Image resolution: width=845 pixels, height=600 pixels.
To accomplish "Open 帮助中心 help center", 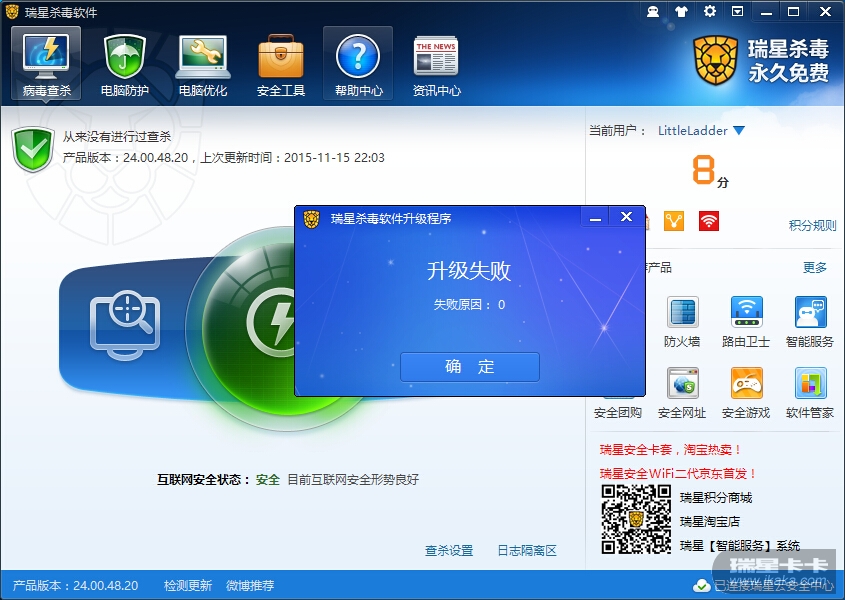I will (x=358, y=64).
